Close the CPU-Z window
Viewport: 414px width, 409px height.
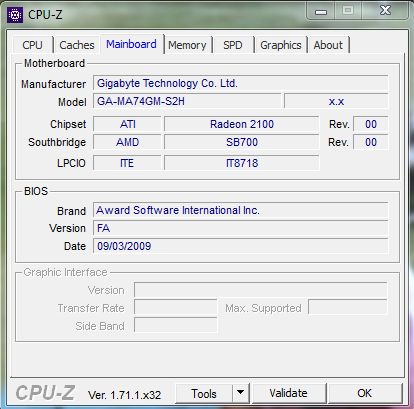(385, 10)
